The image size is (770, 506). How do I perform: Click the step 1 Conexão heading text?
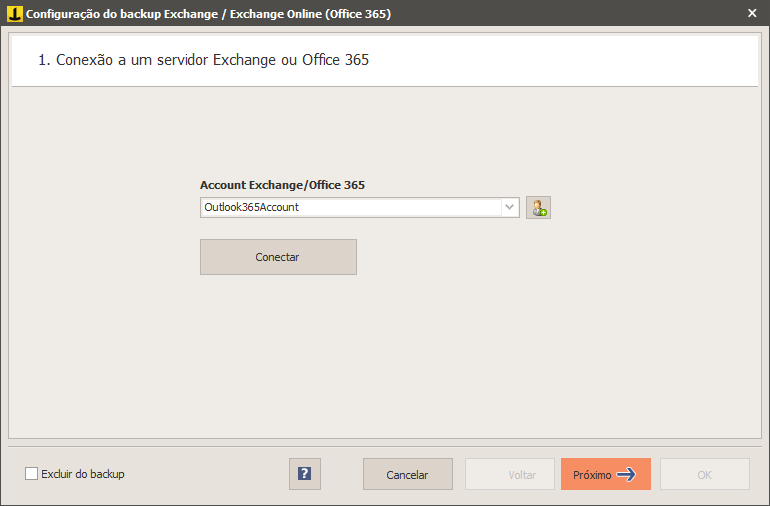pyautogui.click(x=203, y=60)
